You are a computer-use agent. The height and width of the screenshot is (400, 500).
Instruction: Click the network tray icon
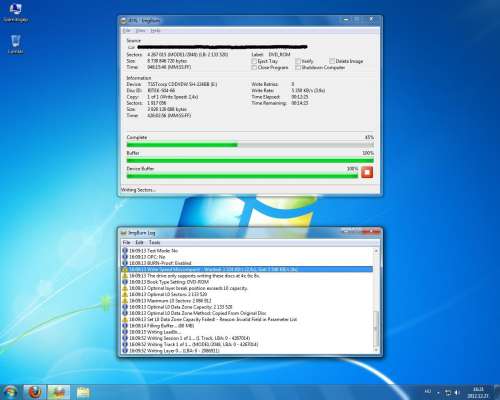tap(448, 392)
